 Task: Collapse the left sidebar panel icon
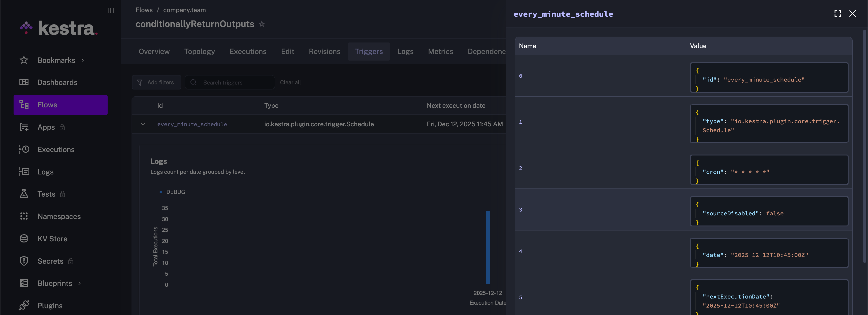click(x=111, y=10)
